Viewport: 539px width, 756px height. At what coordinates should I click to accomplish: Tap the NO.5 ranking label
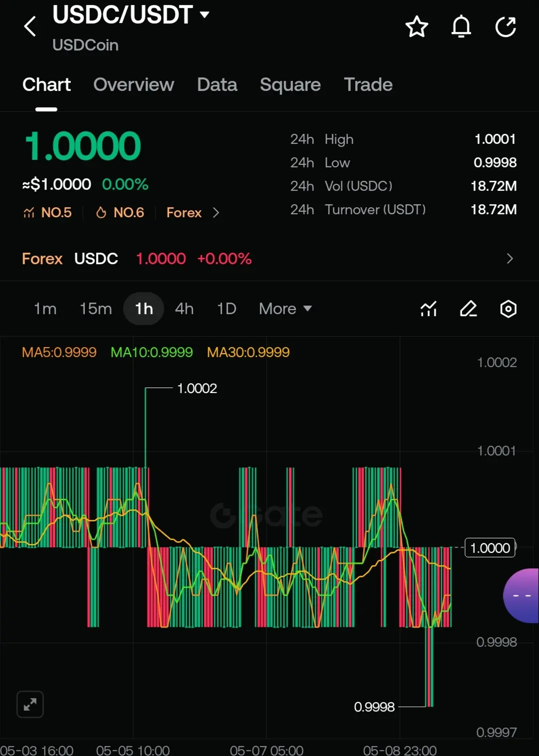click(x=56, y=213)
